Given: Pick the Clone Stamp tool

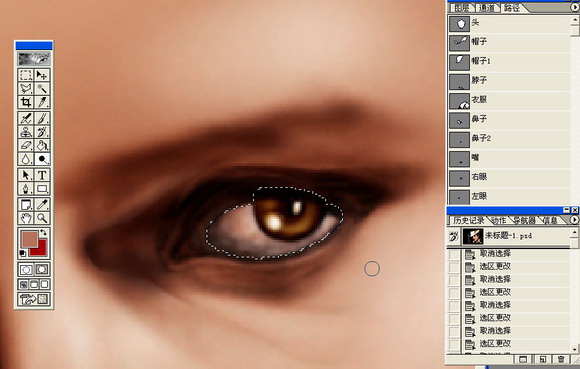Looking at the screenshot, I should coord(26,132).
